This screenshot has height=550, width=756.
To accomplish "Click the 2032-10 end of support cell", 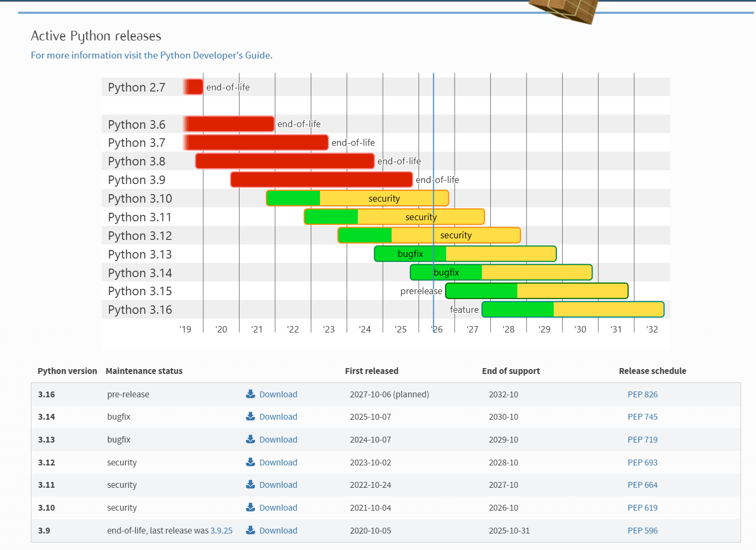I will coord(504,394).
